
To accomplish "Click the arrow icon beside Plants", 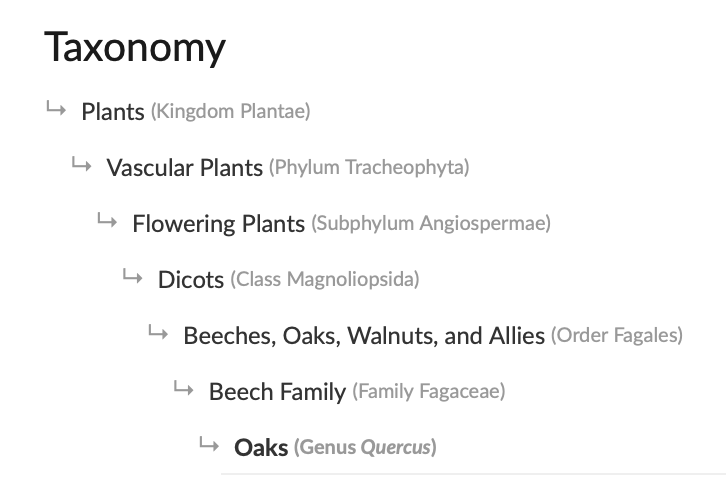I will tap(56, 109).
